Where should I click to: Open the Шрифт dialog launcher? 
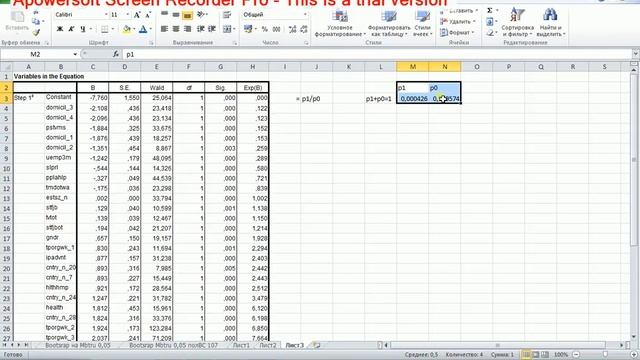point(151,43)
